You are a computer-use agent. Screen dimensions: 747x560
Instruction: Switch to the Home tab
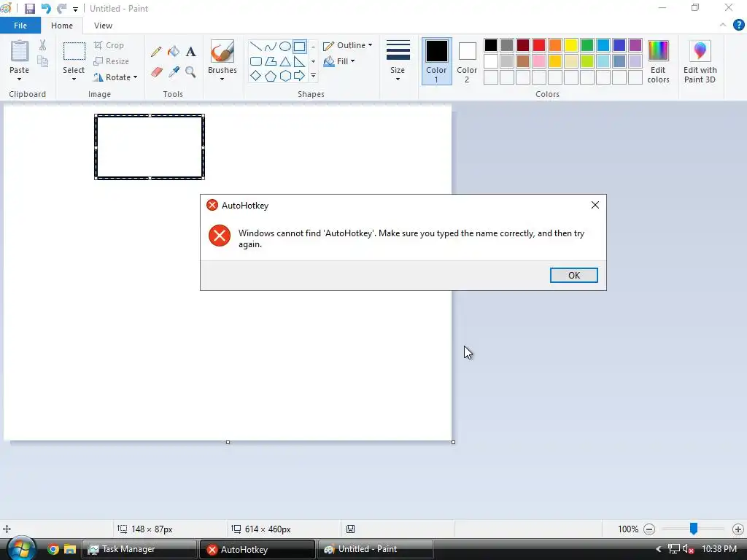pyautogui.click(x=62, y=26)
